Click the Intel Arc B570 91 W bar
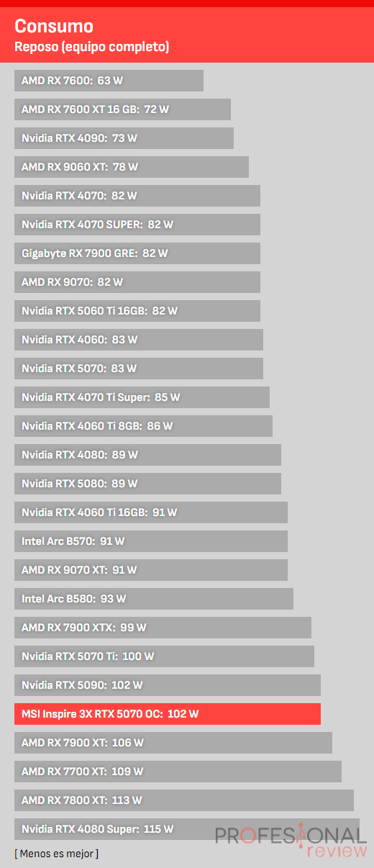 [151, 541]
